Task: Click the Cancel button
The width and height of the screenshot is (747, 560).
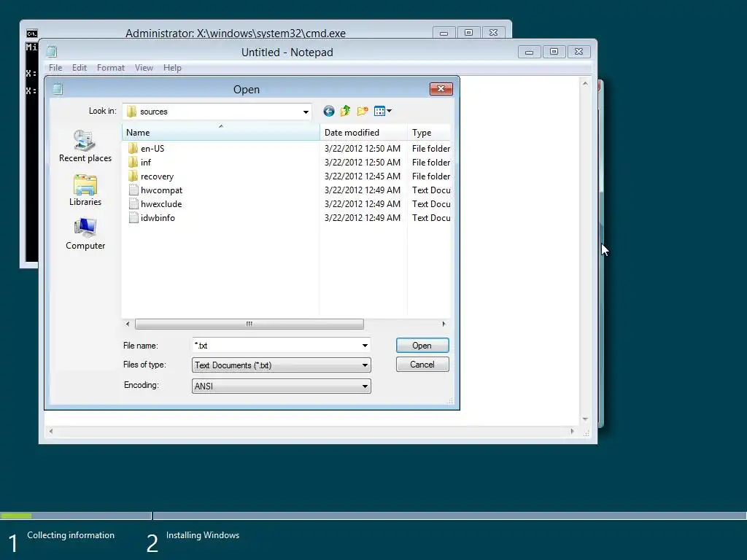Action: click(x=422, y=365)
